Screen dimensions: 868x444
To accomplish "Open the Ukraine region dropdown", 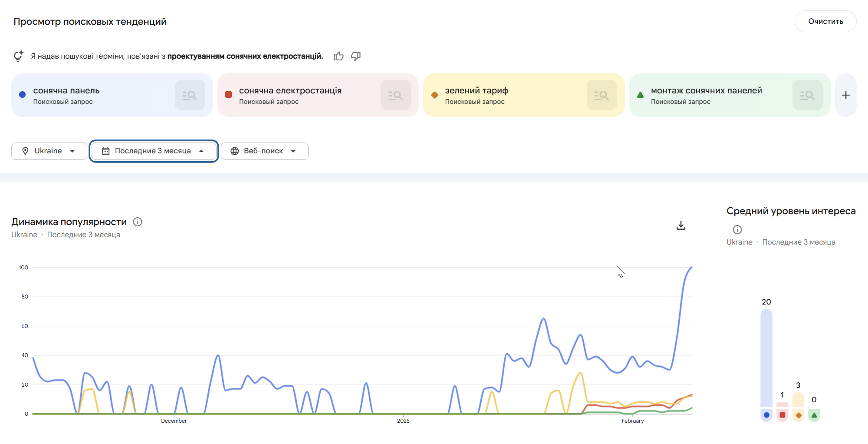I will [49, 151].
